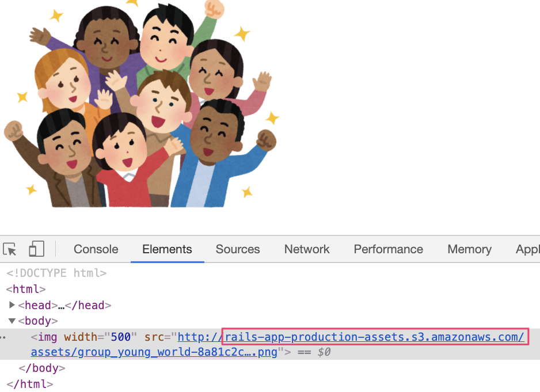
Task: Switch to the Console tab
Action: 96,249
